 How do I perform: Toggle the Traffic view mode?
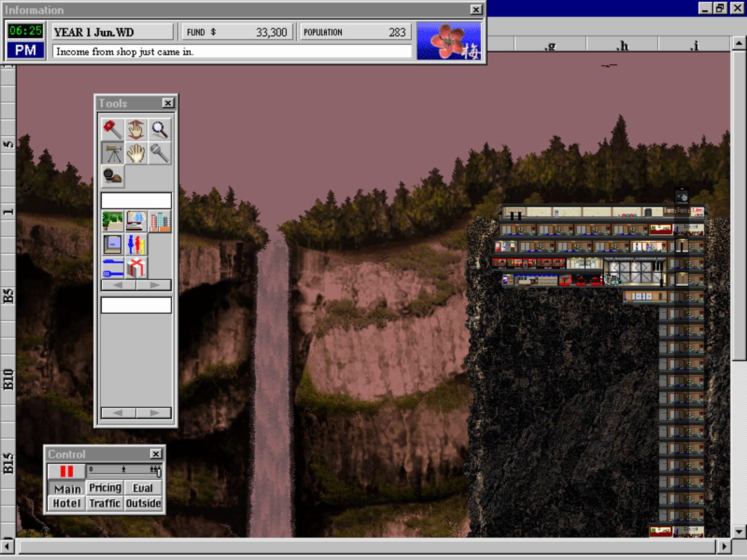(x=105, y=503)
